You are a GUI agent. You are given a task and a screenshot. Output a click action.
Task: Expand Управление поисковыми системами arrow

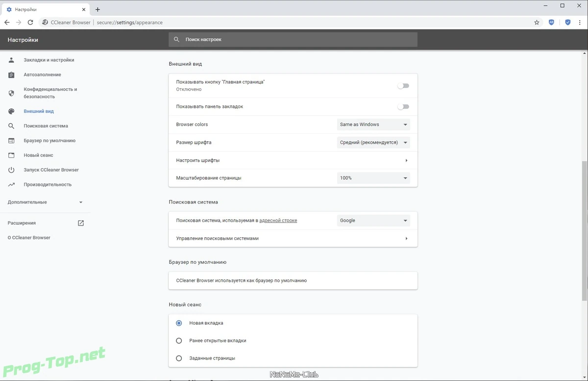[x=406, y=238]
